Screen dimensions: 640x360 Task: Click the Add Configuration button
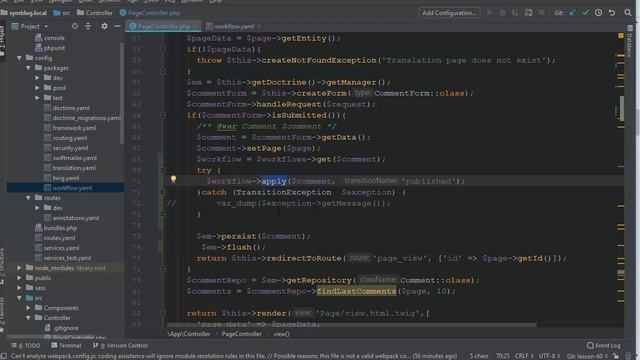click(x=449, y=13)
